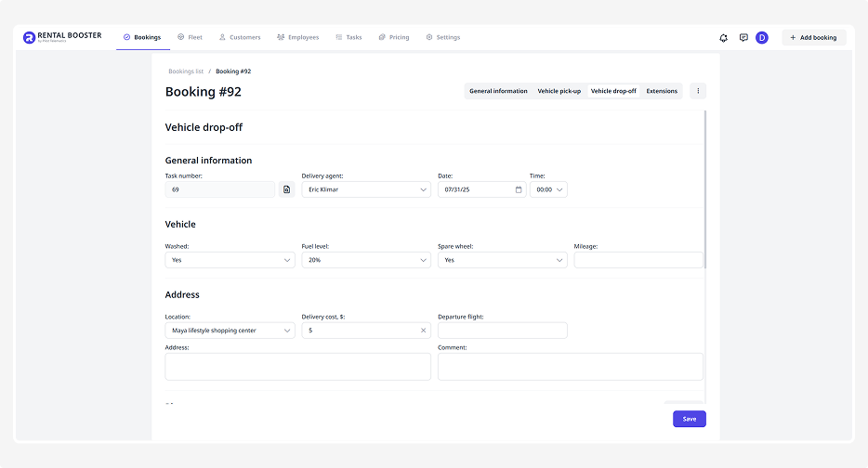This screenshot has width=868, height=468.
Task: Go to the Fleet menu
Action: click(190, 38)
